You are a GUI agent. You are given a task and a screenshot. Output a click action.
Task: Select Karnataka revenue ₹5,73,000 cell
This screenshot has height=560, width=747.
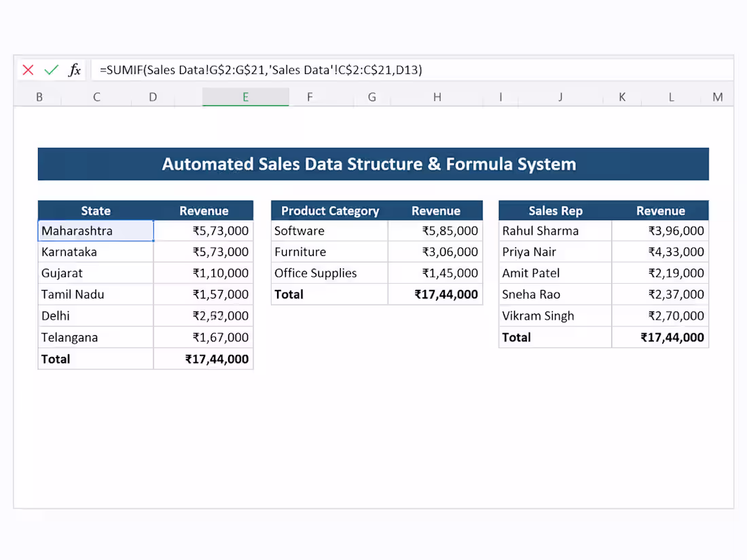coord(204,252)
